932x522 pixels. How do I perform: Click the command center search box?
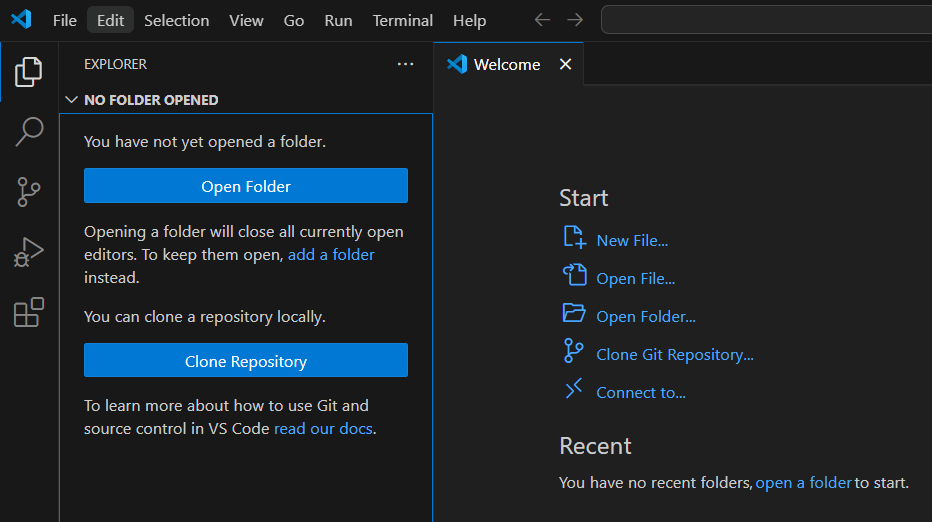pyautogui.click(x=767, y=20)
